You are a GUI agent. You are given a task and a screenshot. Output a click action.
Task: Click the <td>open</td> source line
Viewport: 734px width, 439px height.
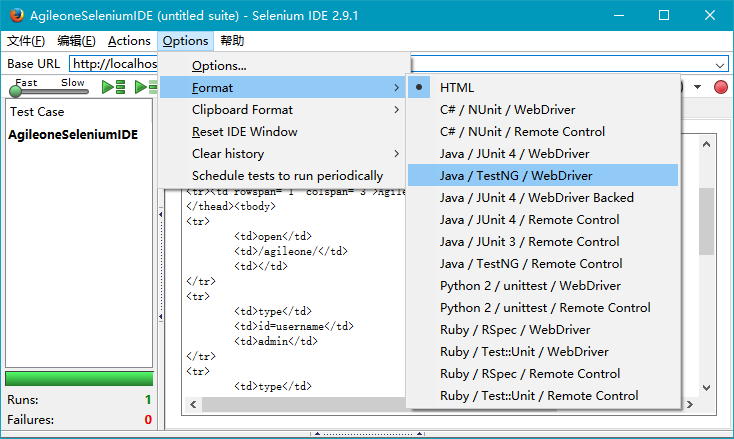[272, 236]
